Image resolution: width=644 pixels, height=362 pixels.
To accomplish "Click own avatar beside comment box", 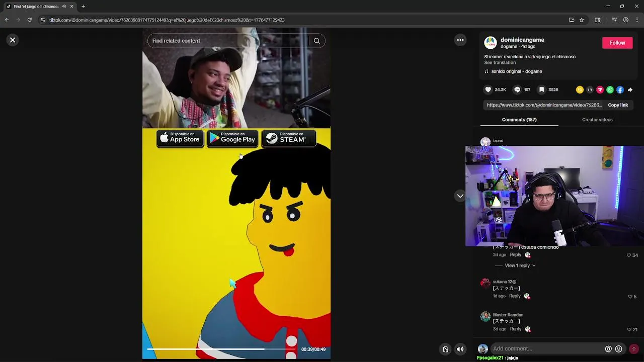I will click(x=483, y=348).
